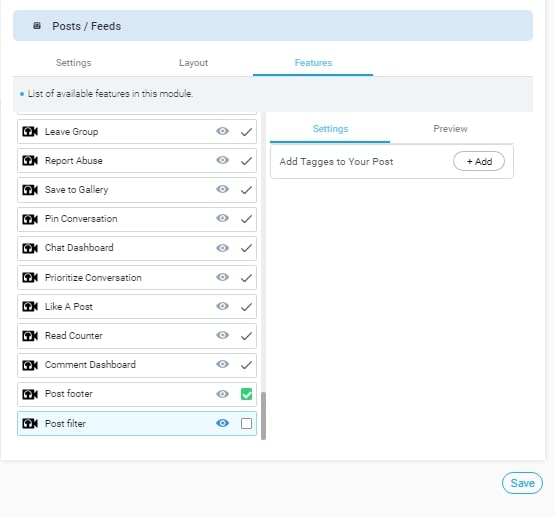Viewport: 555px width, 517px height.
Task: Enable the Post filter checkbox
Action: click(x=246, y=423)
